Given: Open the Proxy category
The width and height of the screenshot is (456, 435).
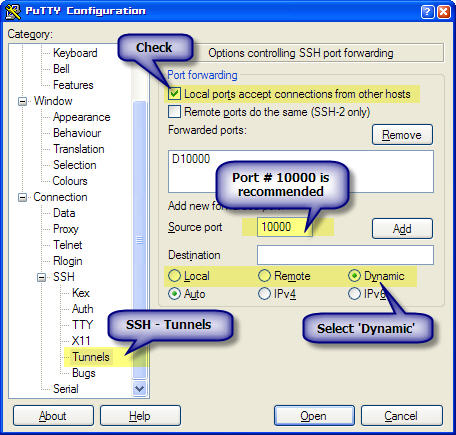Looking at the screenshot, I should click(66, 229).
